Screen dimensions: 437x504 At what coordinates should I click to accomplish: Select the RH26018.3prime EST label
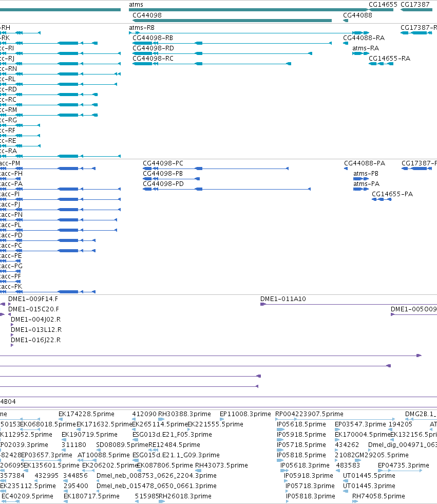coord(185,496)
